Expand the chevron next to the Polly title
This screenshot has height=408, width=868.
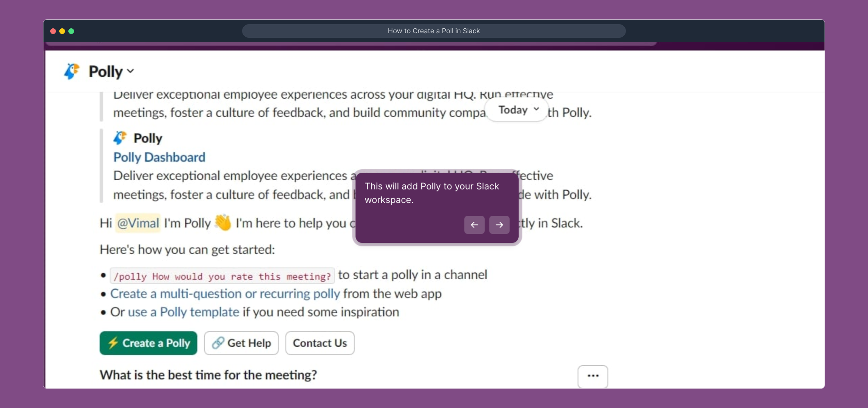click(x=130, y=71)
